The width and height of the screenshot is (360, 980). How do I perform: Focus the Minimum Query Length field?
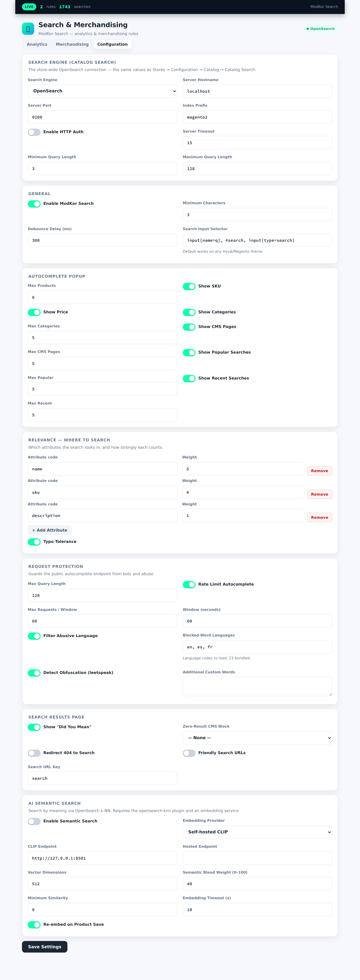click(x=103, y=169)
